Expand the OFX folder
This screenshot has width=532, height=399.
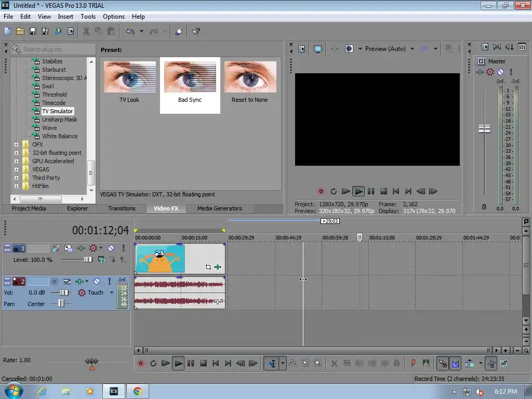click(16, 144)
